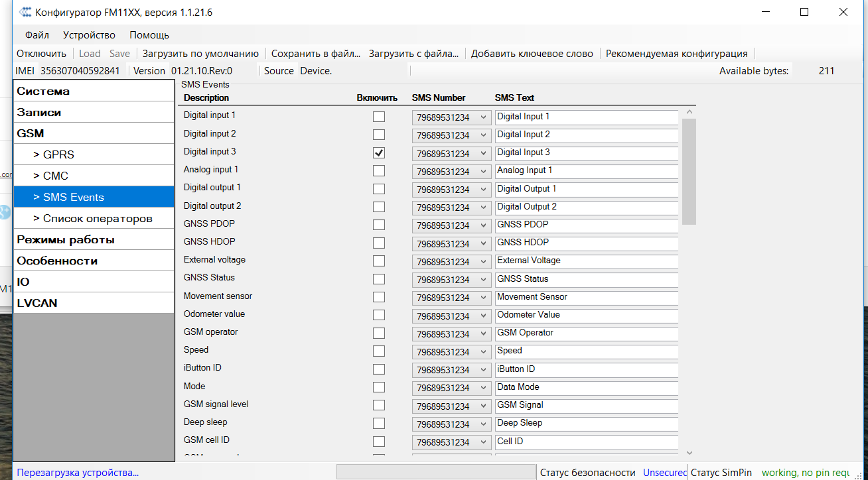Open the Помощь menu
This screenshot has height=480, width=868.
pos(149,35)
